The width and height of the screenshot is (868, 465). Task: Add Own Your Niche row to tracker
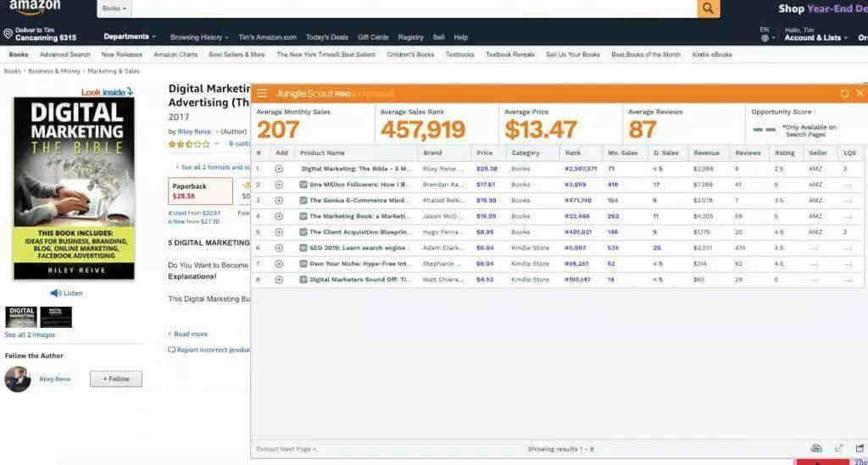coord(279,263)
